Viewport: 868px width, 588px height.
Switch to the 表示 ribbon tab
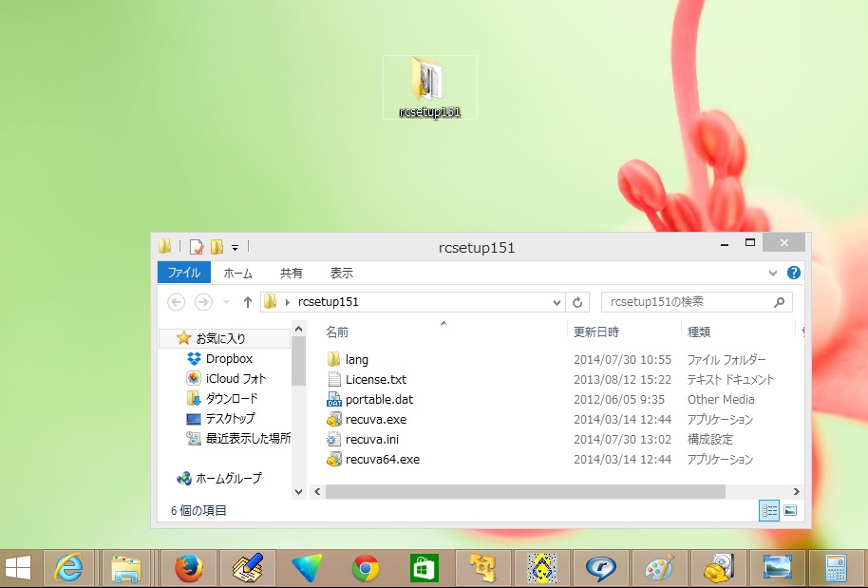tap(341, 273)
